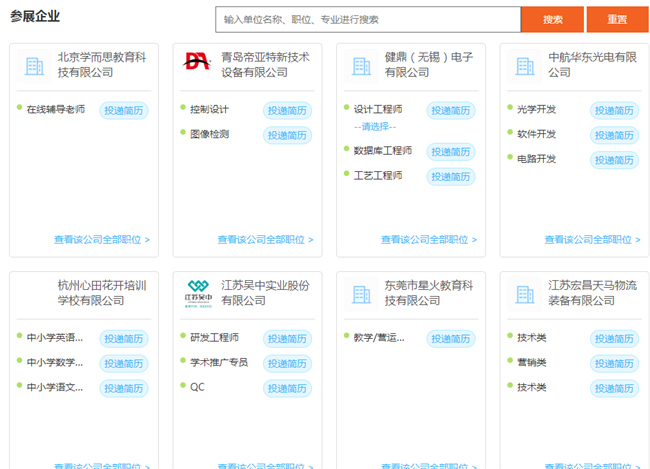View all positions of 北京学而思教育科技
650x469 pixels.
coord(102,240)
